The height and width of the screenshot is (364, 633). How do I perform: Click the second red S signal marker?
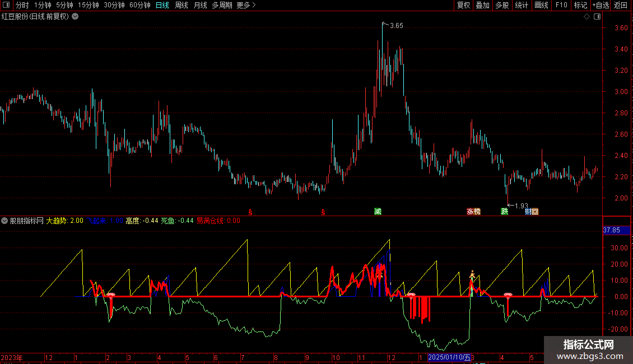tap(323, 212)
